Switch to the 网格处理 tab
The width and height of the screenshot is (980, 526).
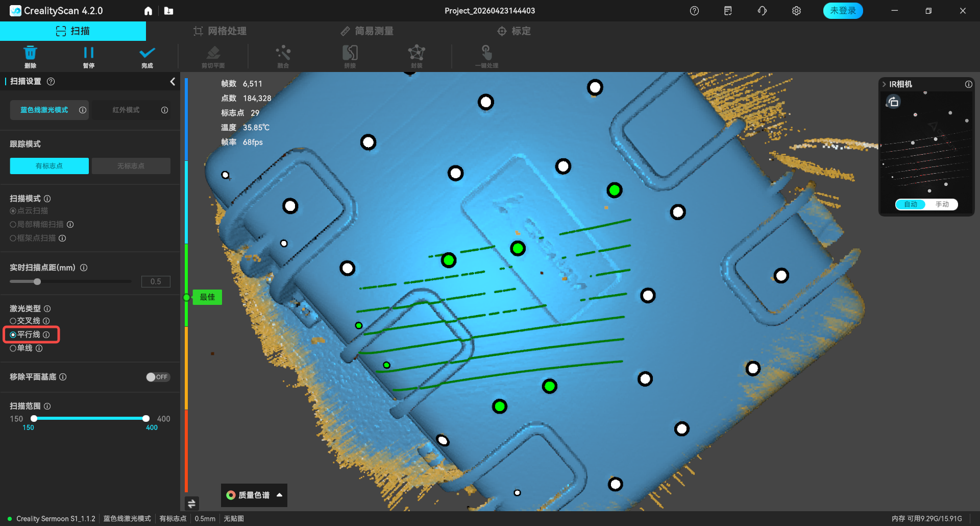[220, 31]
